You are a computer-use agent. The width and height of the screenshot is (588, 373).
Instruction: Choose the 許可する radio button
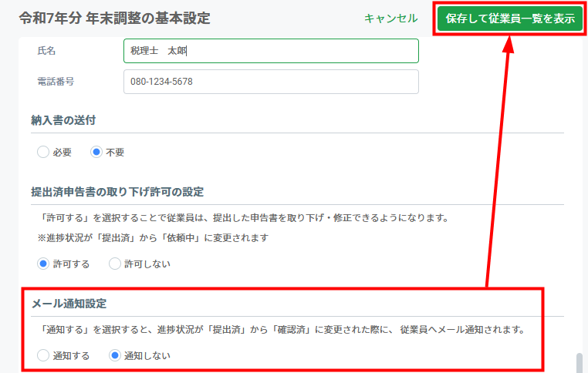point(43,264)
